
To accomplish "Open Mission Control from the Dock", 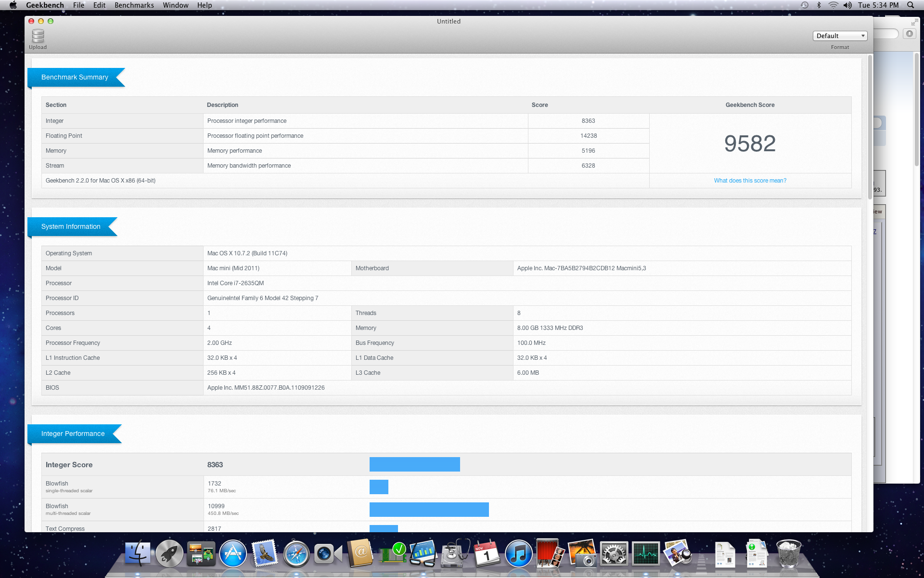I will [201, 553].
